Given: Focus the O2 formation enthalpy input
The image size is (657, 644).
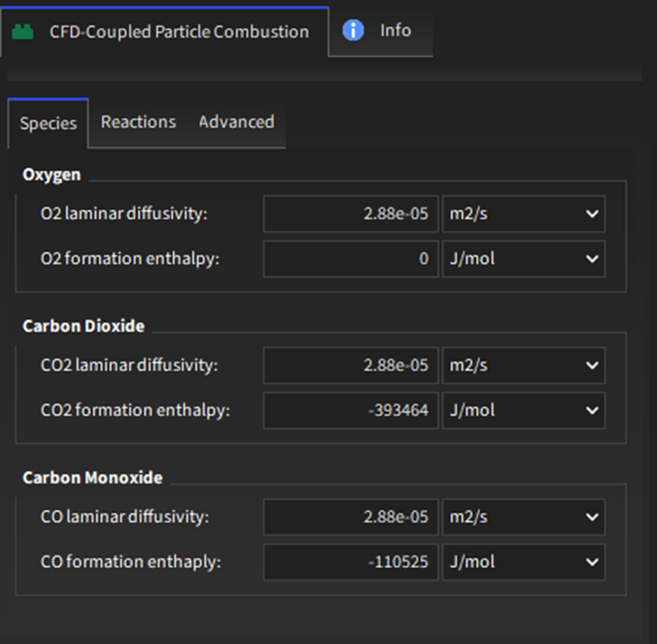Looking at the screenshot, I should tap(351, 259).
